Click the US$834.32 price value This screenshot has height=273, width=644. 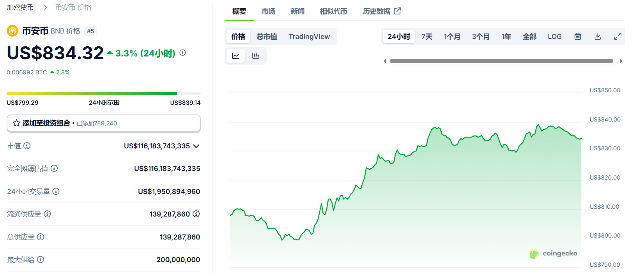pyautogui.click(x=55, y=53)
